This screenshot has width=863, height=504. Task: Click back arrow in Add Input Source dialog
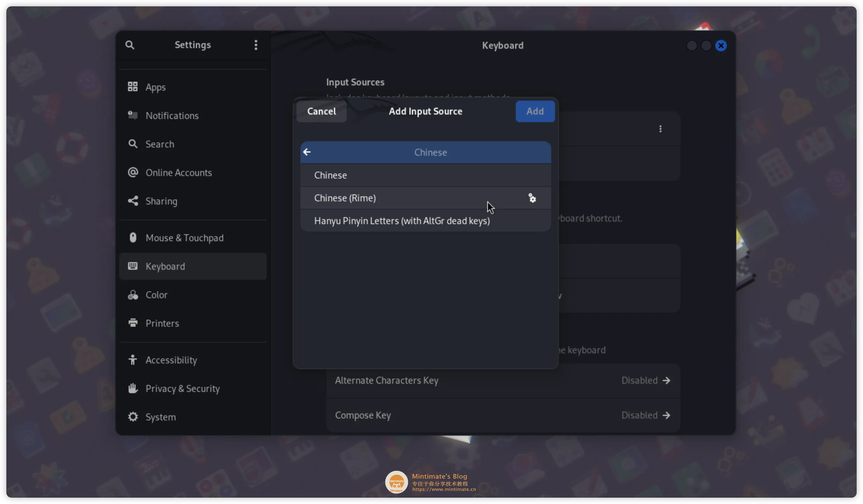[307, 152]
